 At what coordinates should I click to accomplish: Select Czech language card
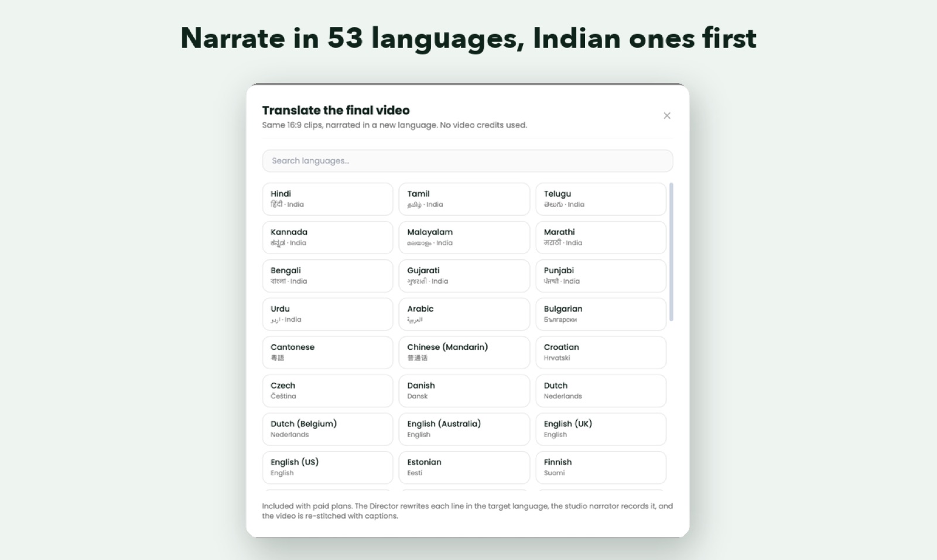tap(327, 390)
